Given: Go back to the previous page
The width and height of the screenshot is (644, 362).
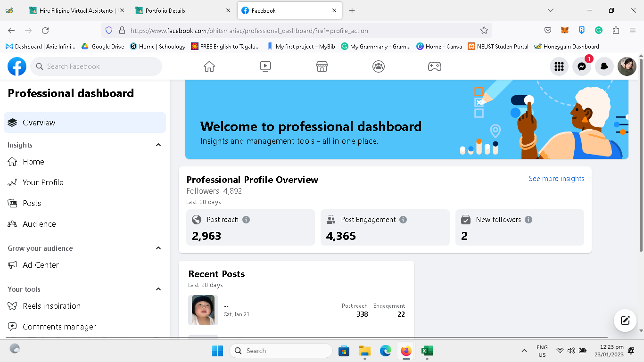Looking at the screenshot, I should (11, 31).
